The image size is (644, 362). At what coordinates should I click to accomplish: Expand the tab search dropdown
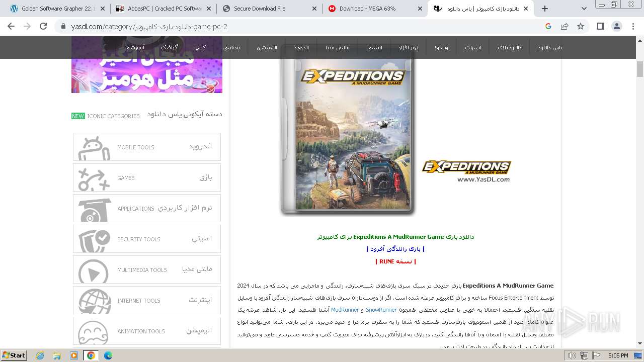[x=584, y=9]
